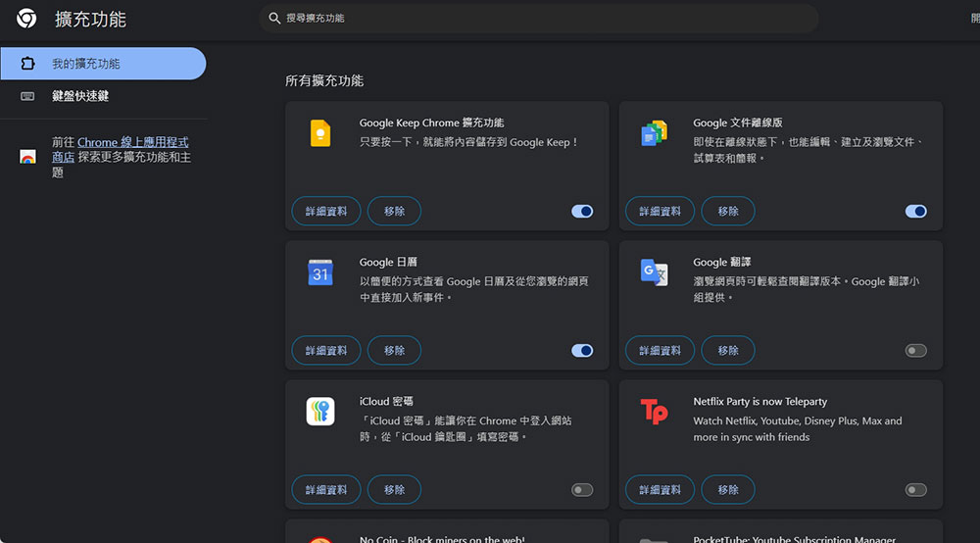Click the Google Keep extension icon
980x543 pixels.
click(x=320, y=133)
